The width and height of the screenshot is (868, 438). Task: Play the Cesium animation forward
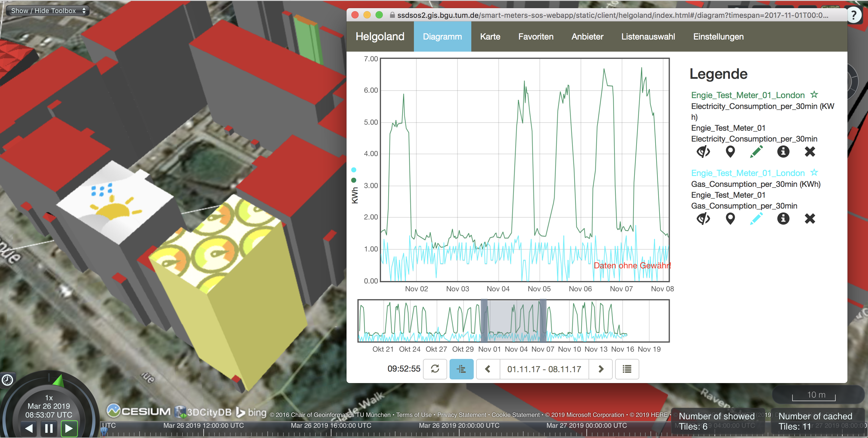[x=69, y=428]
